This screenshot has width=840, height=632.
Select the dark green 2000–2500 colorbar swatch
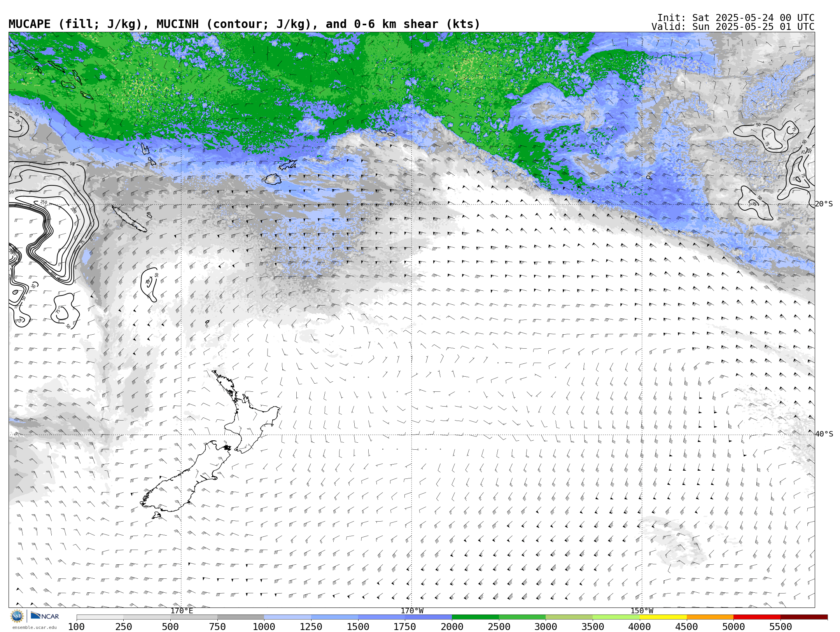point(475,617)
